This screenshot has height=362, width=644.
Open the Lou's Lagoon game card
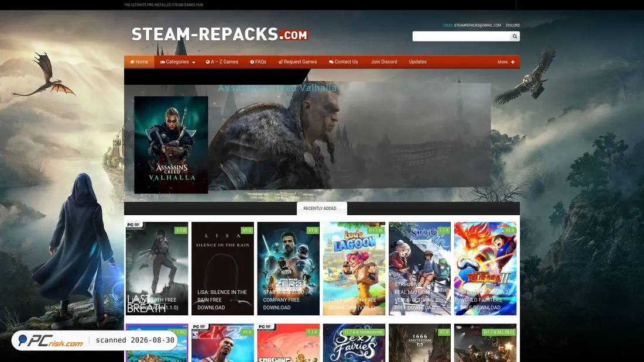354,268
